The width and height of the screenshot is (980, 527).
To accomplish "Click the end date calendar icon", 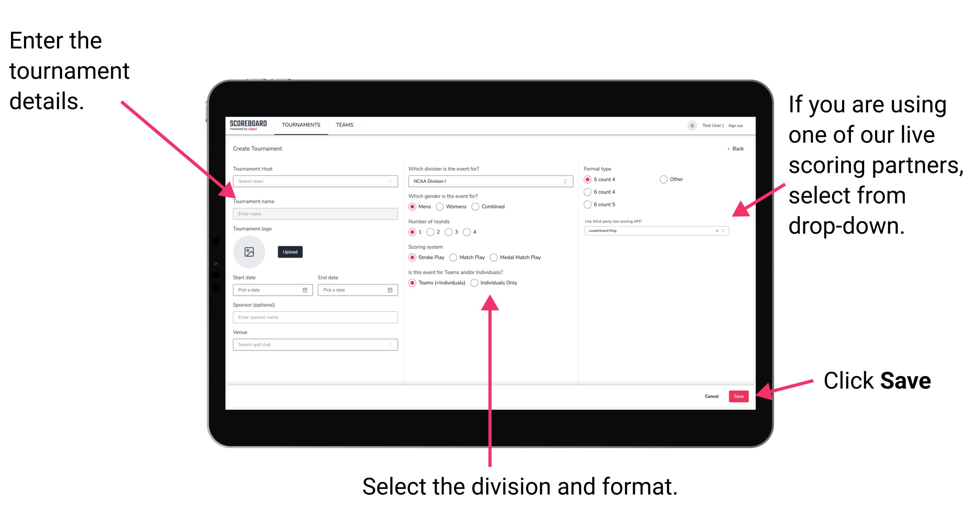I will 390,291.
